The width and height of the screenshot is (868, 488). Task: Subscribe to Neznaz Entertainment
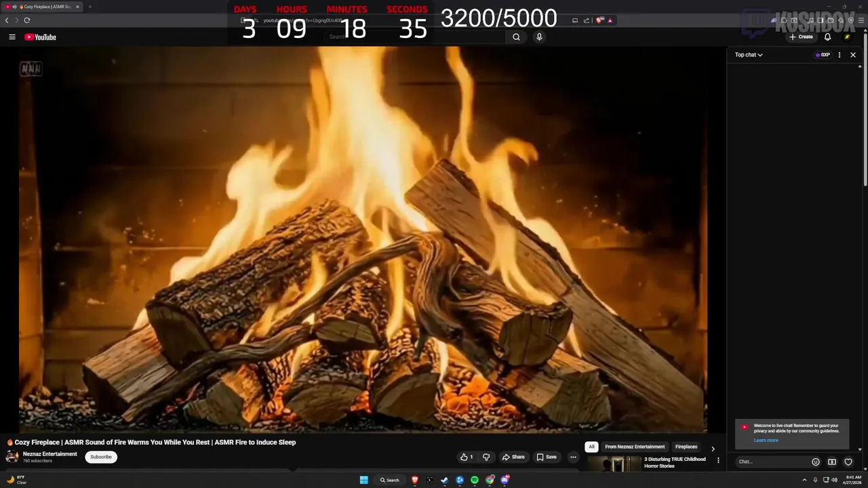(x=101, y=457)
